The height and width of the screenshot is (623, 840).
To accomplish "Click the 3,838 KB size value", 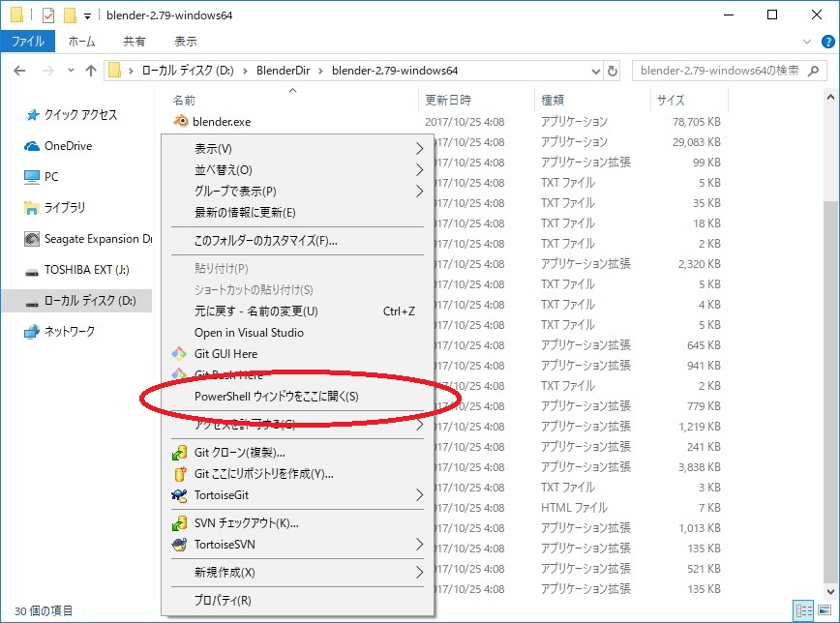I will [699, 466].
